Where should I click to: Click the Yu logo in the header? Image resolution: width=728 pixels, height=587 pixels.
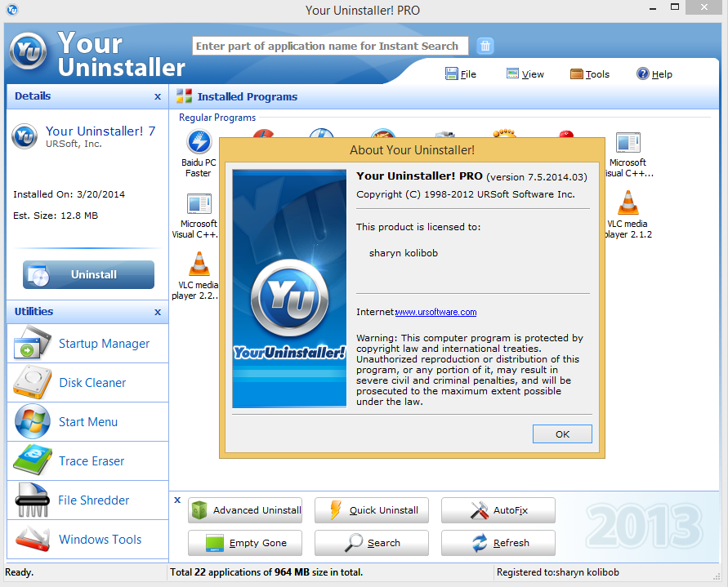coord(28,51)
